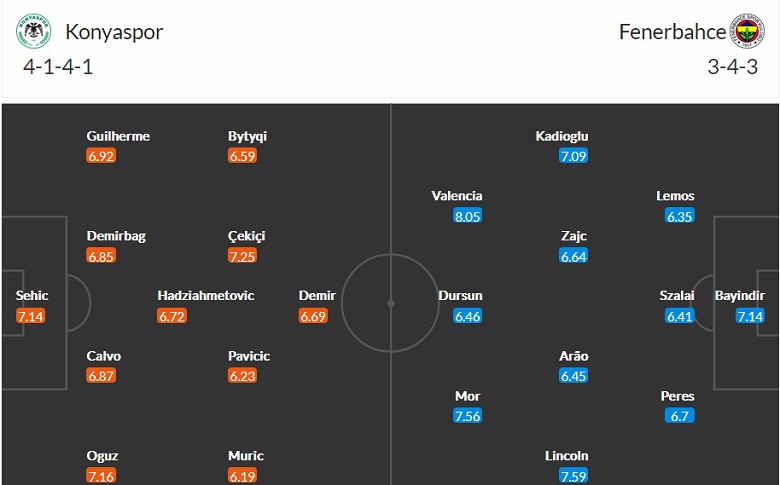The image size is (780, 485).
Task: Click Valencia's 8.05 rating badge
Action: [x=467, y=216]
